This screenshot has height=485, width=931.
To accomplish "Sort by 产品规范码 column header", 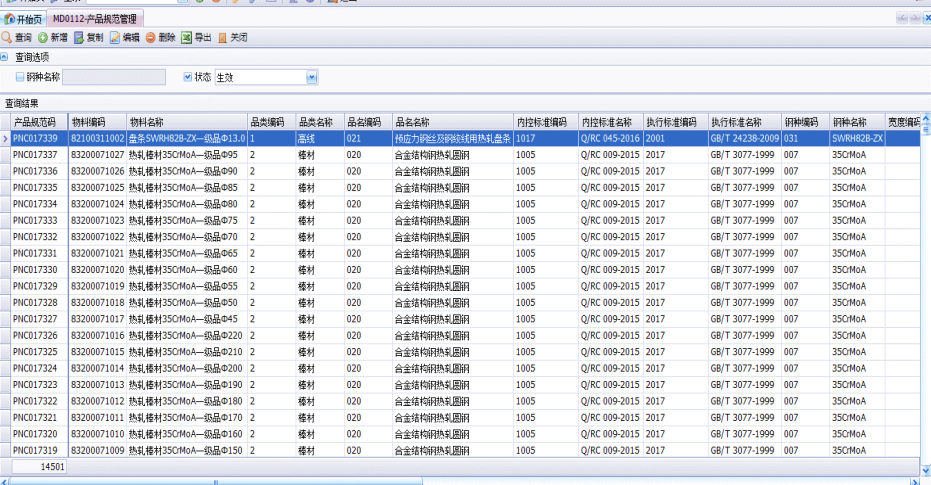I will pyautogui.click(x=39, y=122).
